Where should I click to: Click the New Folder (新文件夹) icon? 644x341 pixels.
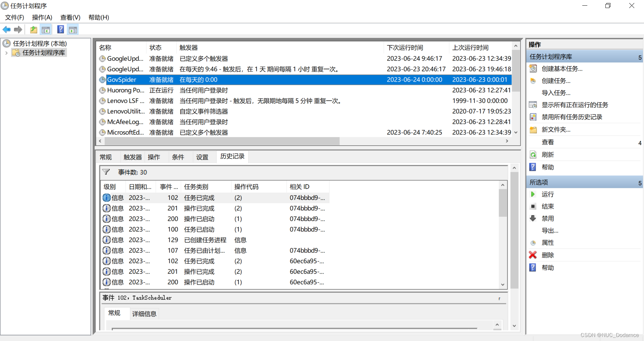(533, 130)
